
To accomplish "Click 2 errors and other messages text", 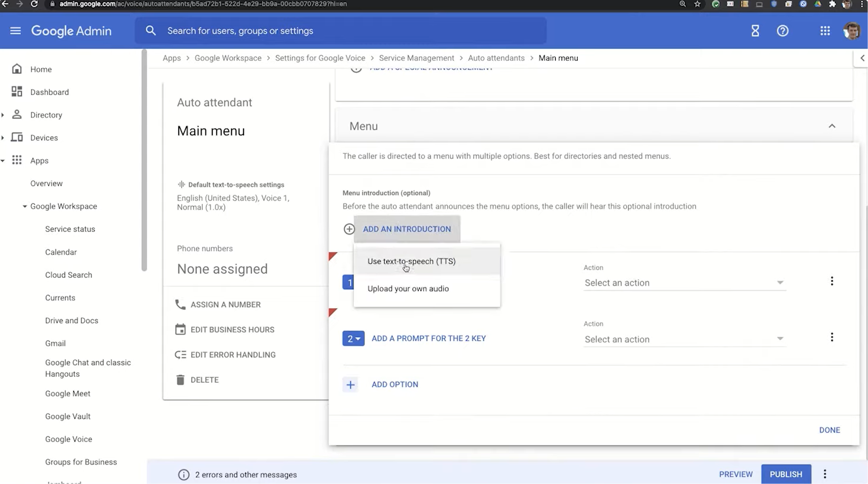I will tap(246, 475).
